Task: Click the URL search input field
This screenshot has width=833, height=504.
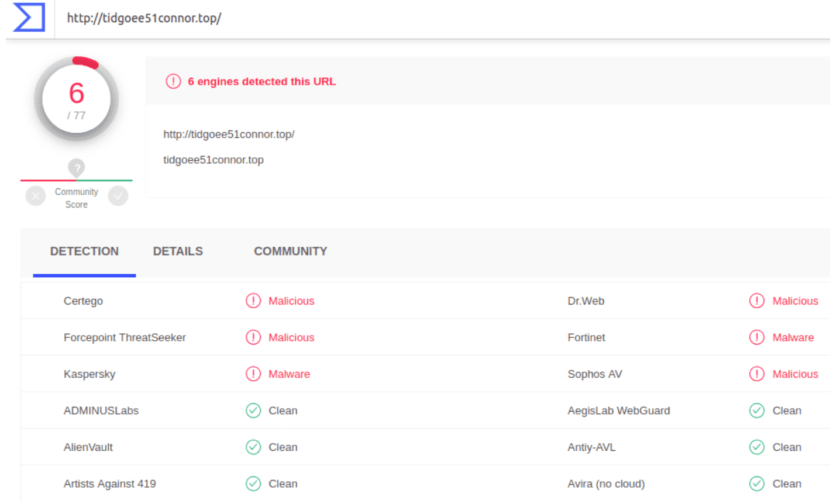Action: tap(409, 18)
